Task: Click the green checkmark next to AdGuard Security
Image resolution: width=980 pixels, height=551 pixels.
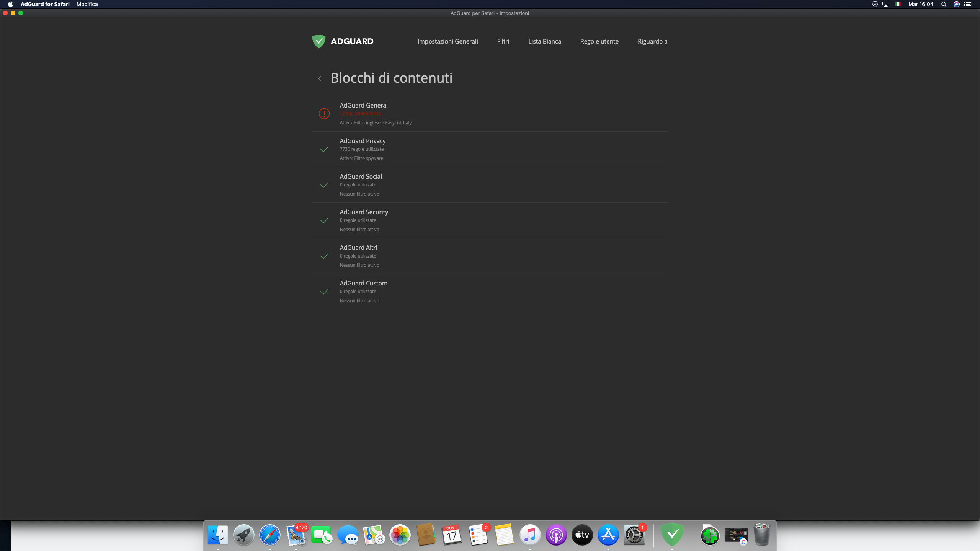Action: point(324,220)
